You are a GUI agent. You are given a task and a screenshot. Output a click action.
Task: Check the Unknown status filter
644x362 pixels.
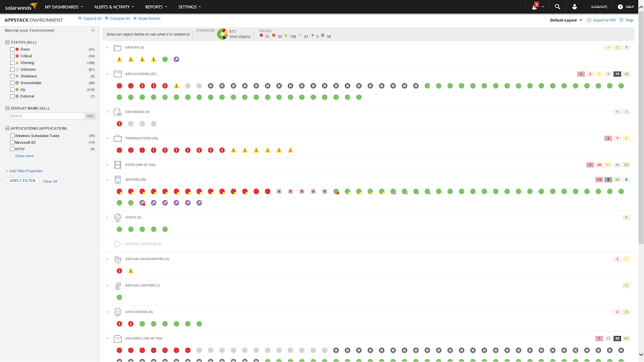(12, 69)
